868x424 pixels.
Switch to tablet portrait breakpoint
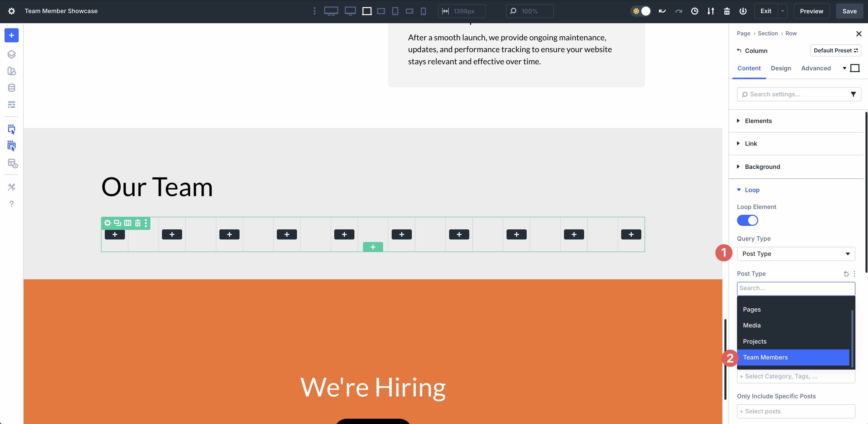click(395, 11)
